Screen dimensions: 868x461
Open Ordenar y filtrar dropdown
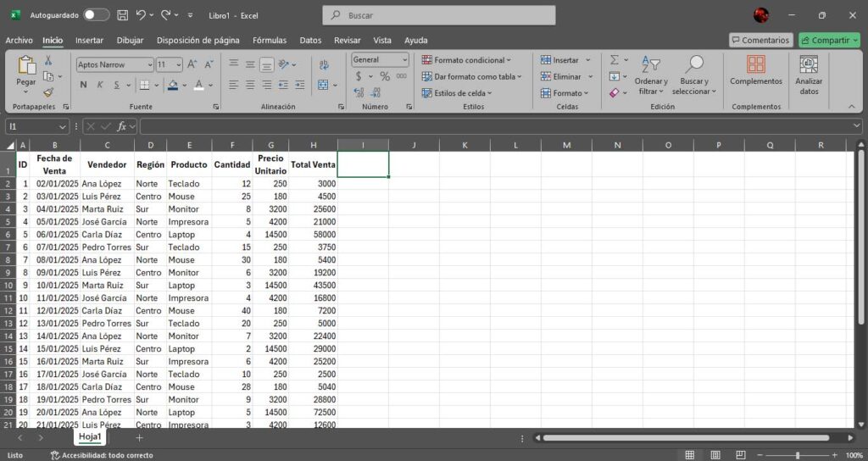click(651, 75)
